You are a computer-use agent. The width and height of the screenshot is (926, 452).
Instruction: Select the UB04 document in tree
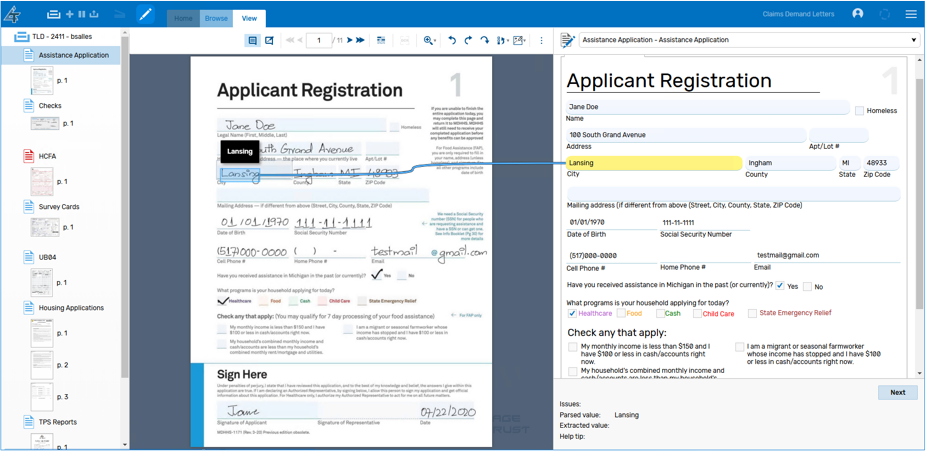pos(48,257)
